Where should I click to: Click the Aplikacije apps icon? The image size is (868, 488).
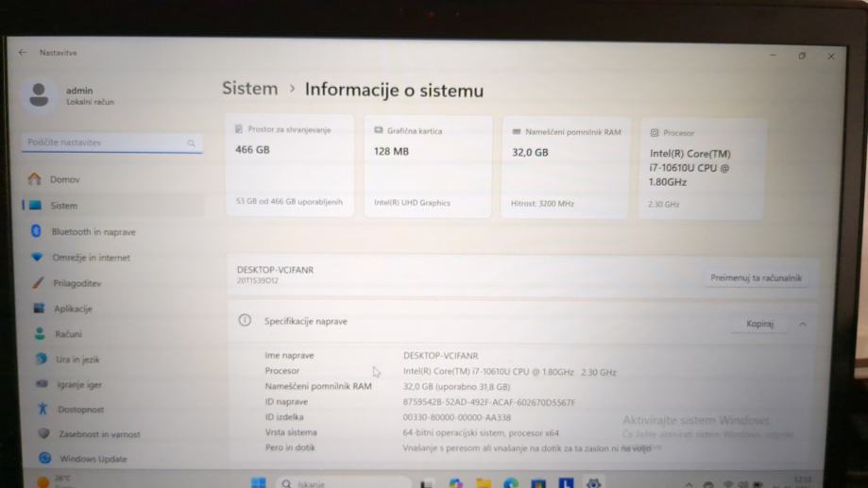click(x=39, y=308)
